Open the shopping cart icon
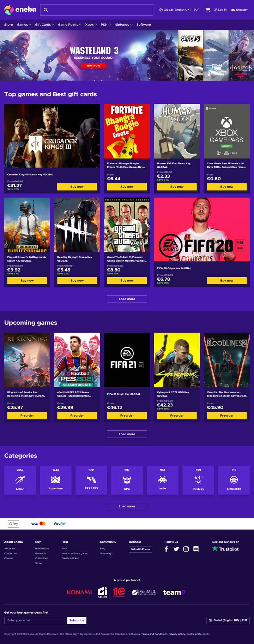 (208, 10)
